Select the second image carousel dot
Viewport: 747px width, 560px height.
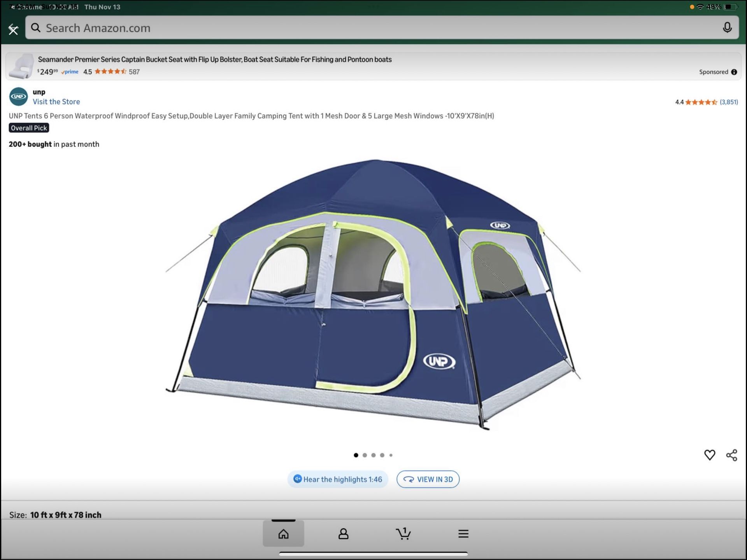365,455
